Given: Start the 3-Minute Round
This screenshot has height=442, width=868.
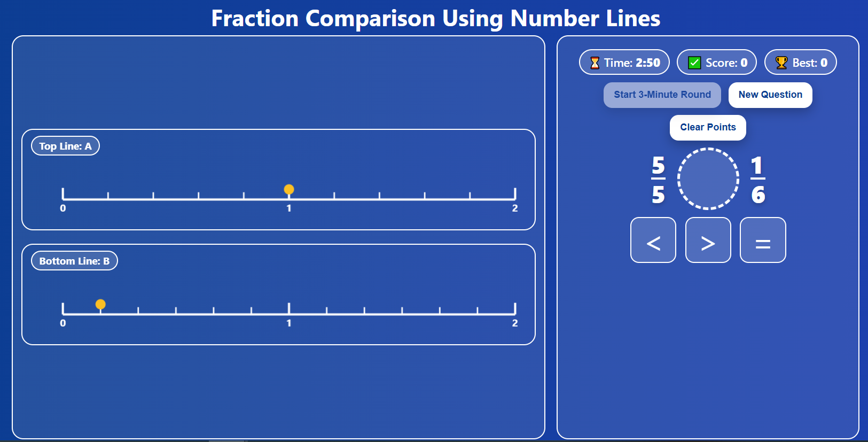Looking at the screenshot, I should [662, 95].
